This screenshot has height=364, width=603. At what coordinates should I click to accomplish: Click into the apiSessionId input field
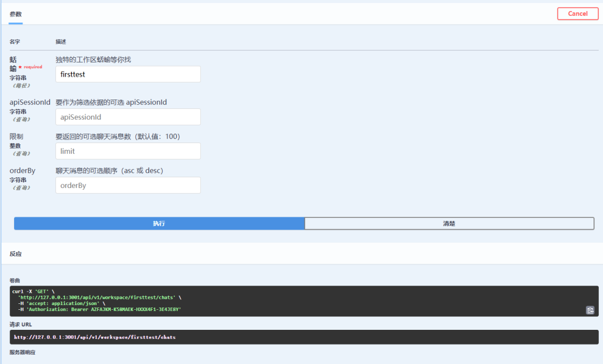point(128,117)
